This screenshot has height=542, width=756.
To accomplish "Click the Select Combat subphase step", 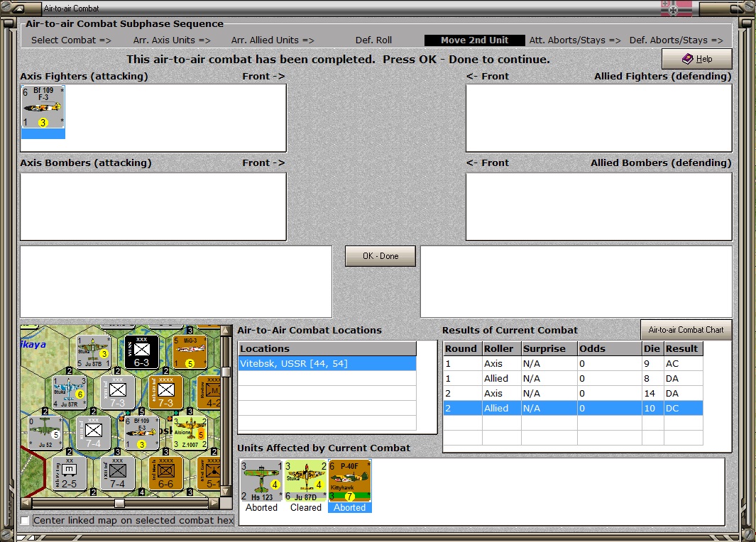I will (72, 40).
